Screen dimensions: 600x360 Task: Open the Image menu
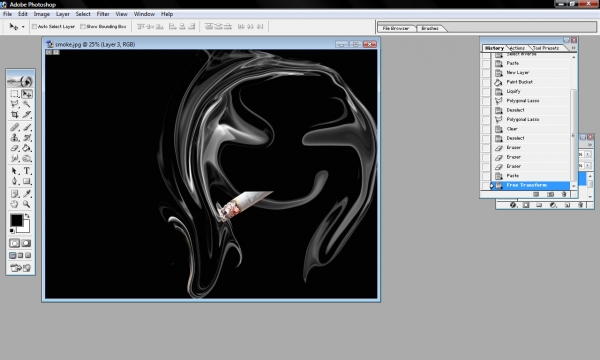pyautogui.click(x=42, y=14)
